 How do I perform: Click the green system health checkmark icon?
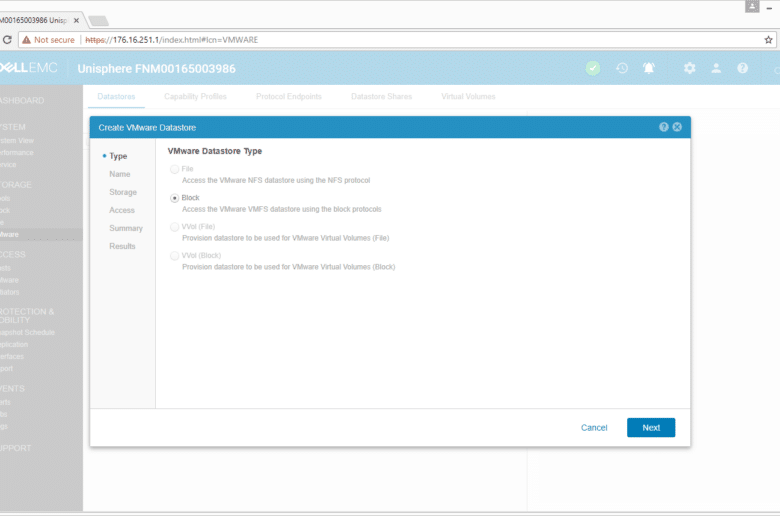592,68
